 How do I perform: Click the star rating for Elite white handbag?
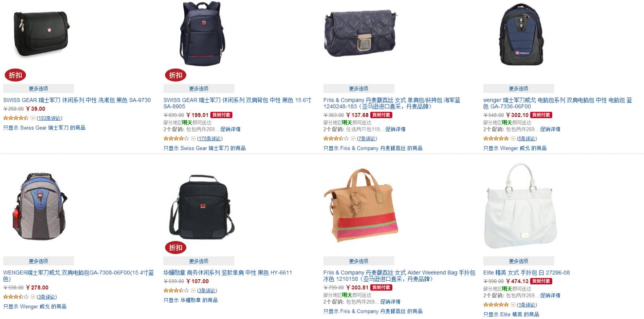[496, 305]
